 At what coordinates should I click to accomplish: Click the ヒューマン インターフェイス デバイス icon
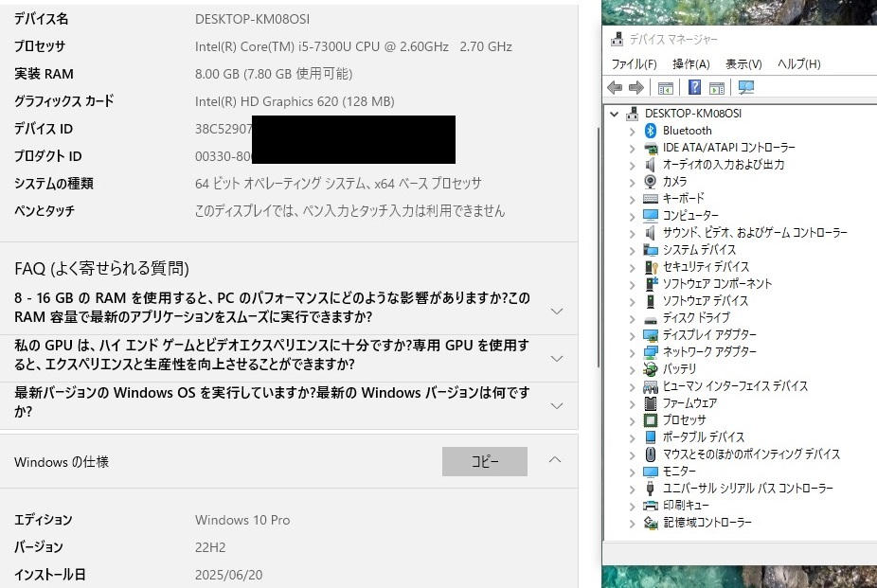pyautogui.click(x=650, y=386)
